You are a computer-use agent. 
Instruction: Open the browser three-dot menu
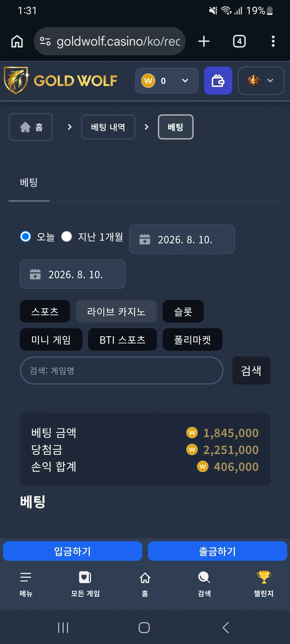point(273,41)
